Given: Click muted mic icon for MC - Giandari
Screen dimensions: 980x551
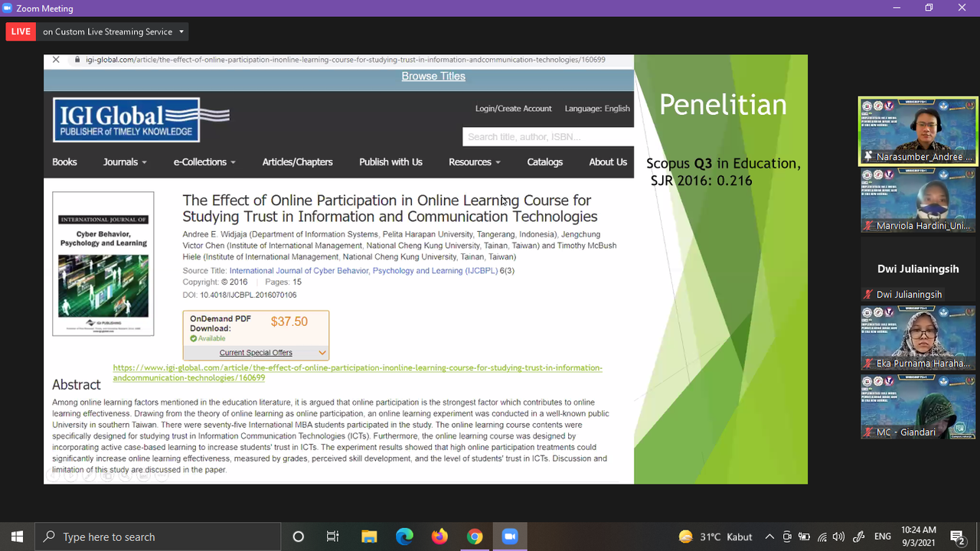Looking at the screenshot, I should pyautogui.click(x=868, y=432).
